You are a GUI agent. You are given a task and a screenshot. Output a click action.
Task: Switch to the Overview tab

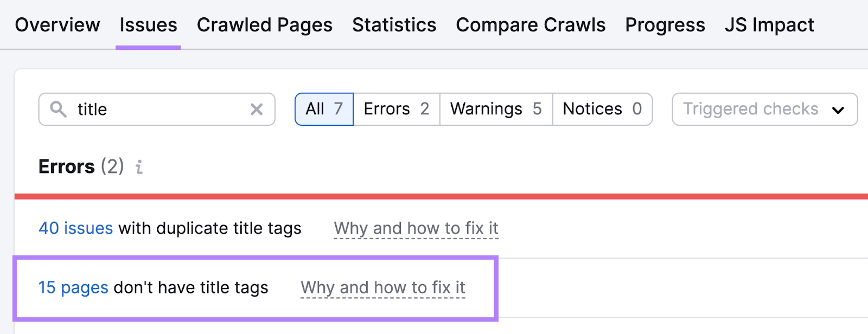pos(58,24)
